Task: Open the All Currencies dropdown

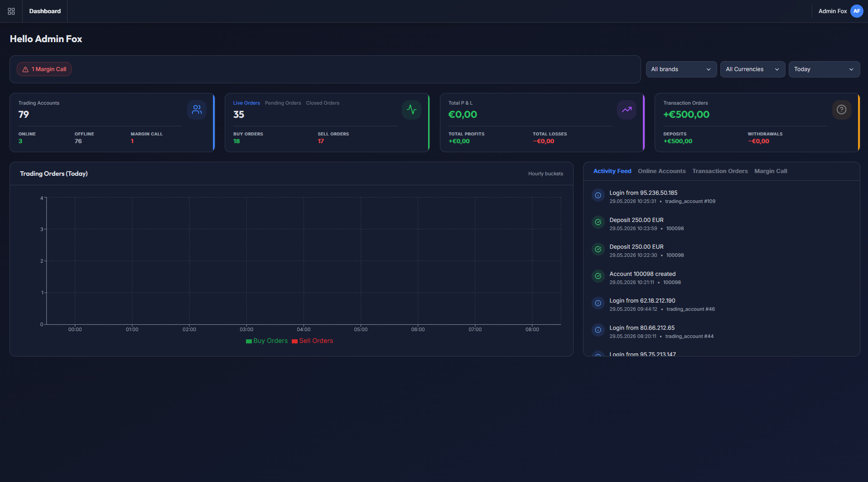Action: (x=752, y=69)
